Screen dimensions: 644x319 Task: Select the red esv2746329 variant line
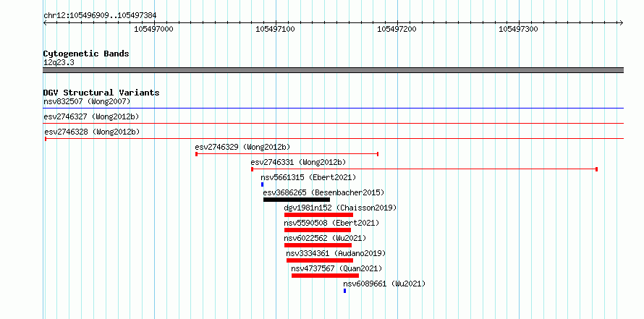tap(287, 154)
